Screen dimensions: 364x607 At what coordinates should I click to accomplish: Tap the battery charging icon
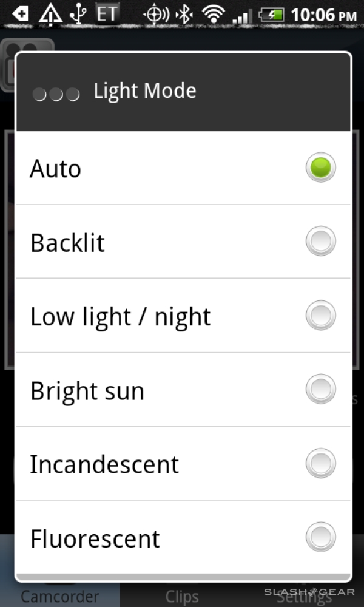(x=272, y=15)
